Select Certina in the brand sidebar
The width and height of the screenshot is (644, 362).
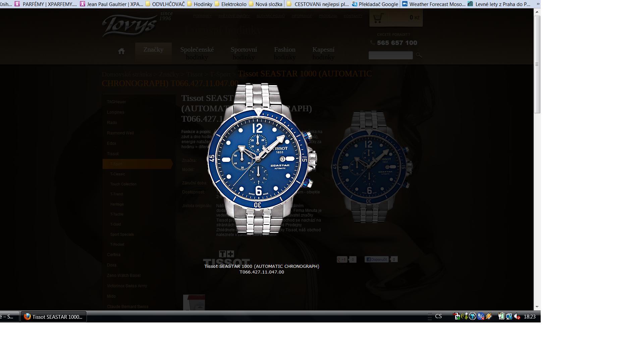(114, 255)
